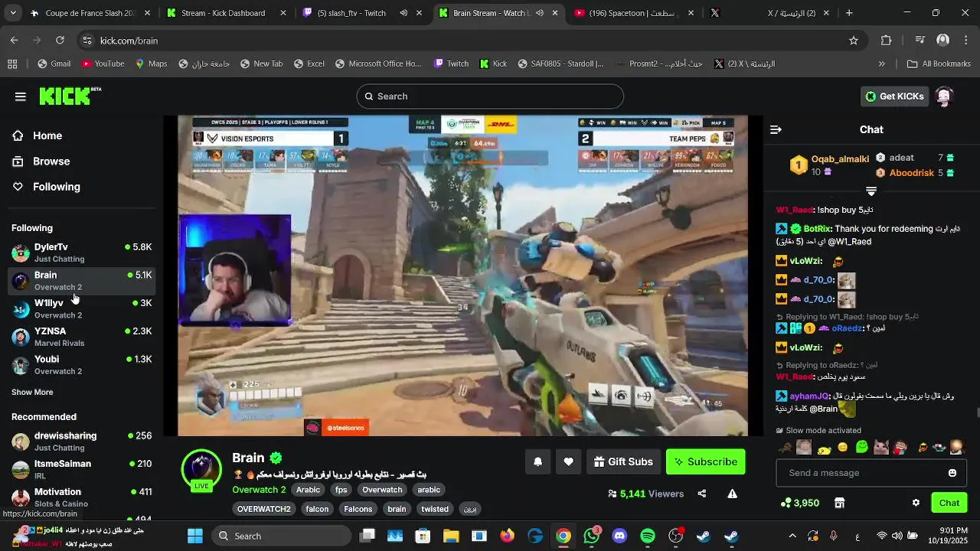This screenshot has height=551, width=980.
Task: Open Chrome apps grid icon
Action: tap(12, 64)
